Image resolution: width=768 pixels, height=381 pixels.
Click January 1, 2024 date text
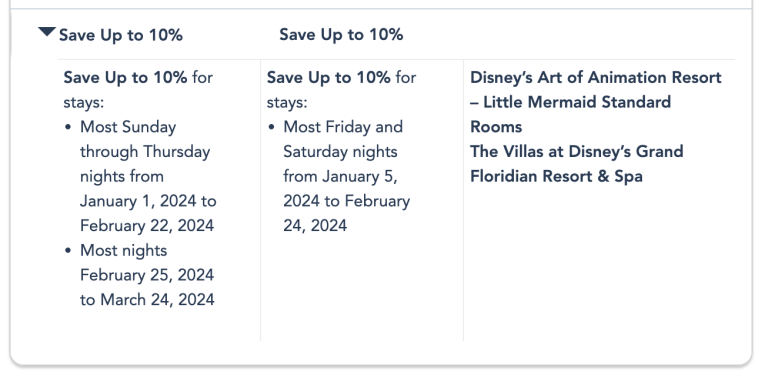(138, 201)
